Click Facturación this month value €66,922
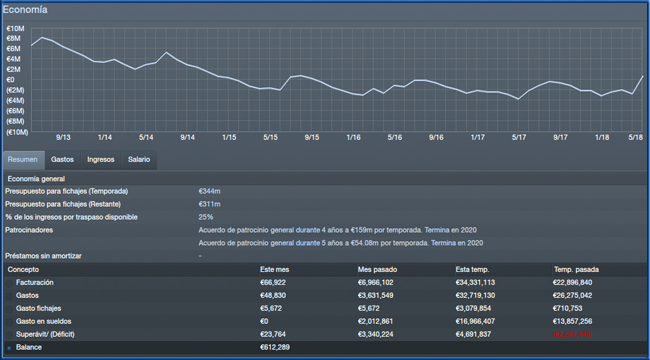Viewport: 650px width, 360px height. tap(273, 282)
